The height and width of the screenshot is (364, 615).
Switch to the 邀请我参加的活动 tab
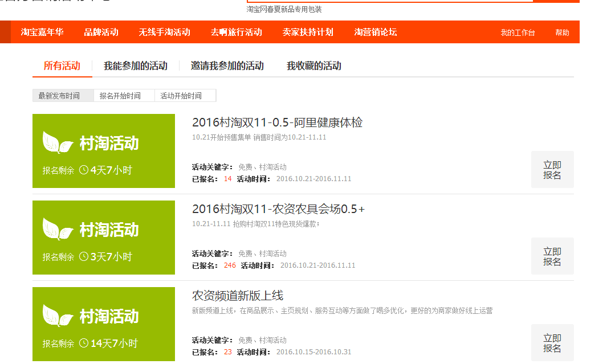227,66
